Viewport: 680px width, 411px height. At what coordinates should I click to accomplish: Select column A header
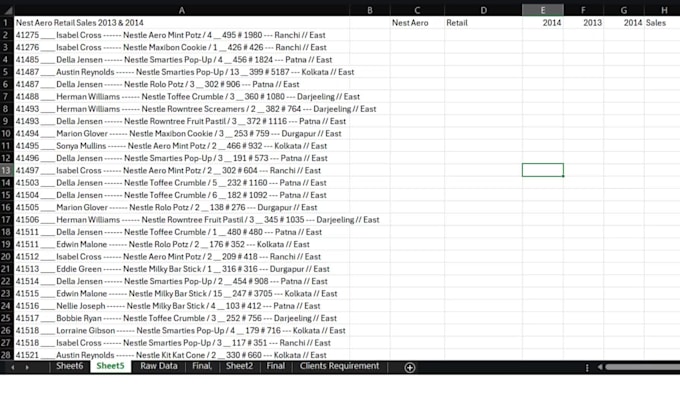182,10
